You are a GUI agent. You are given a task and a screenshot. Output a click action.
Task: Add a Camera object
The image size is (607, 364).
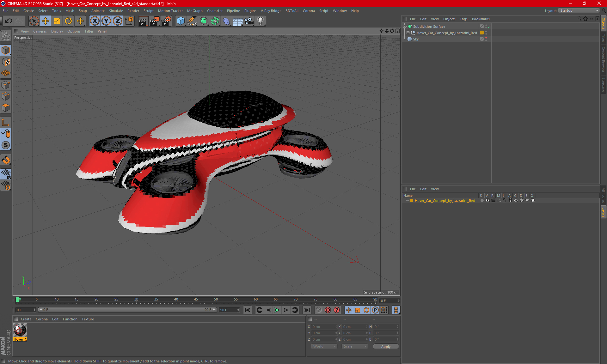249,21
